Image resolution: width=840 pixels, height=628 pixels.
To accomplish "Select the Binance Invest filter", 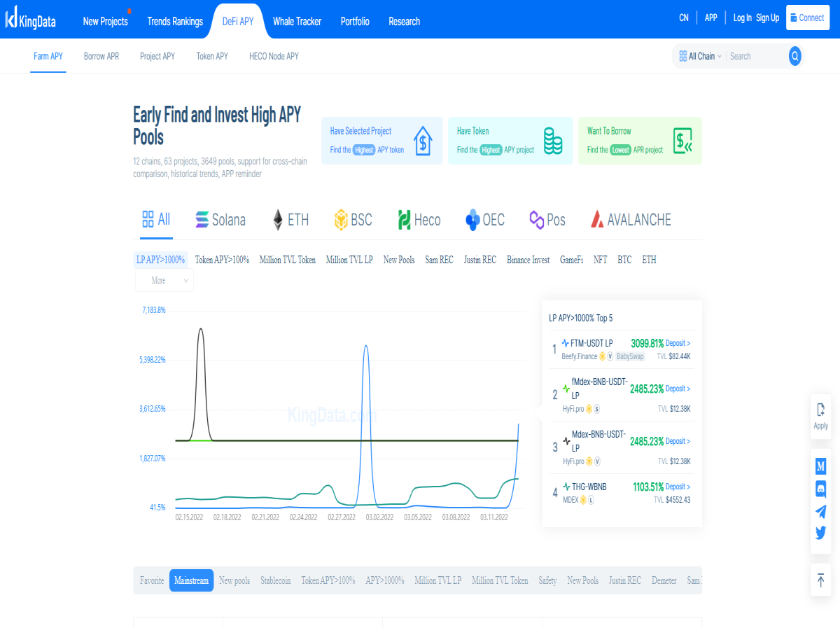I will 528,260.
